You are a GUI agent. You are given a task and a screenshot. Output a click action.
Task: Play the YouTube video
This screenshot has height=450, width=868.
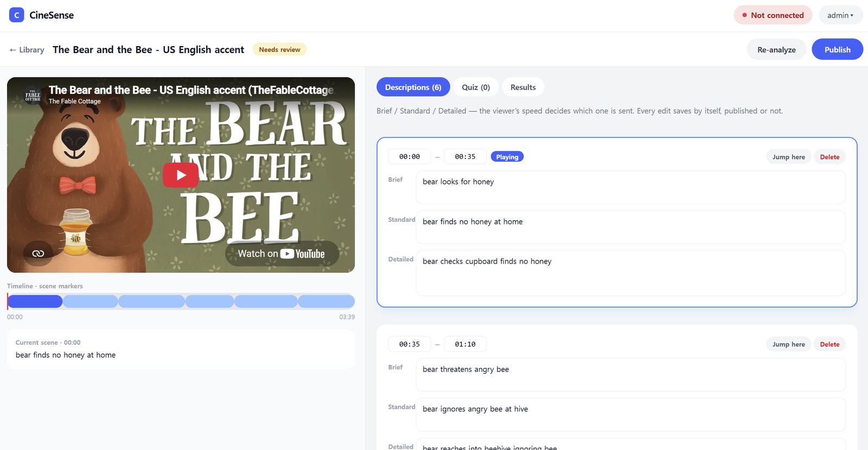(x=181, y=175)
